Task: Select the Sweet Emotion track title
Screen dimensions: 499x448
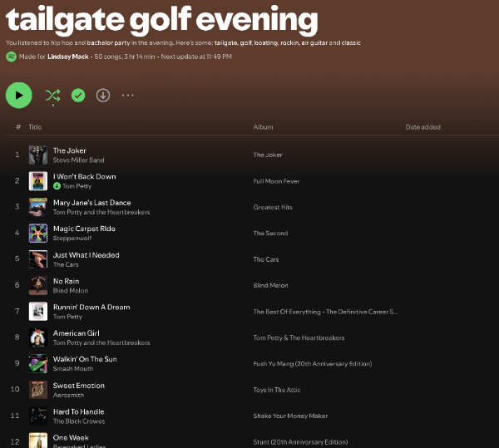Action: click(79, 386)
